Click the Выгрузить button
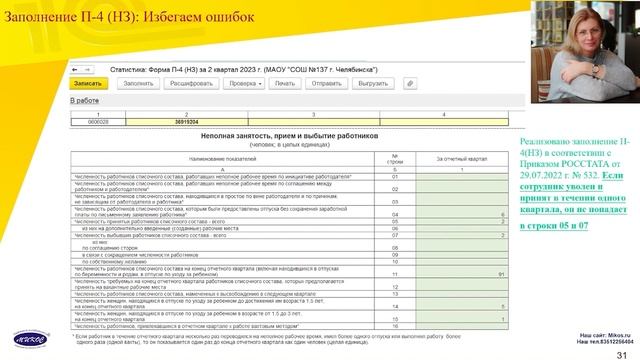Image resolution: width=640 pixels, height=360 pixels. (373, 84)
